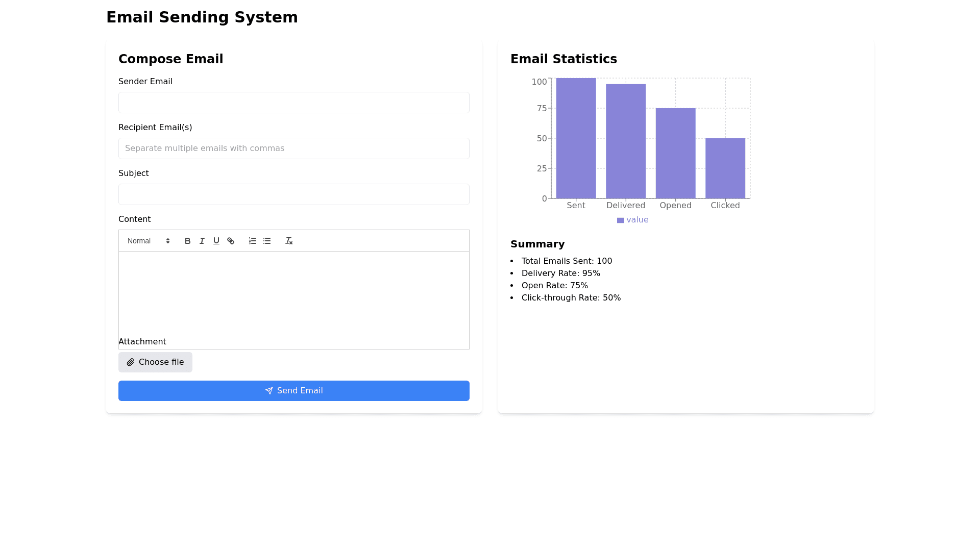Click the Send Email button
The image size is (980, 551).
point(294,391)
